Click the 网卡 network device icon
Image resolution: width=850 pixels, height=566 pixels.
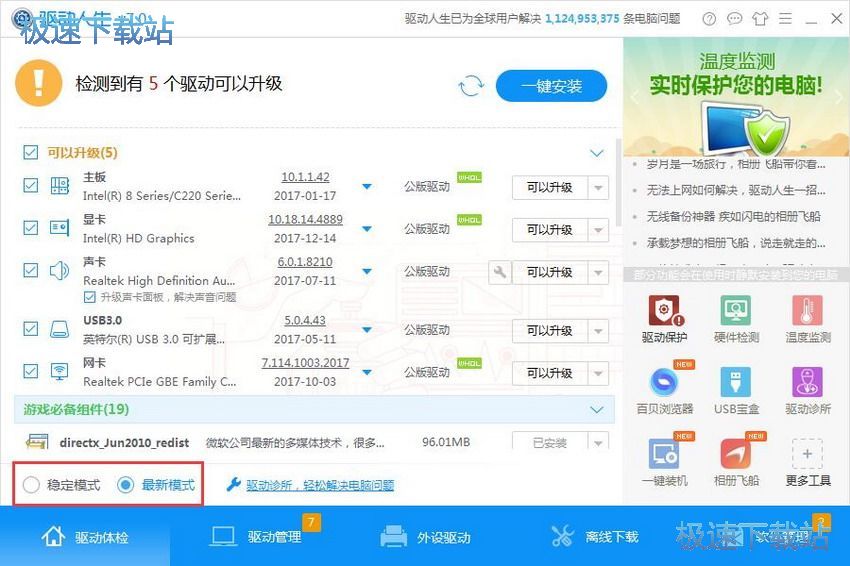click(60, 371)
